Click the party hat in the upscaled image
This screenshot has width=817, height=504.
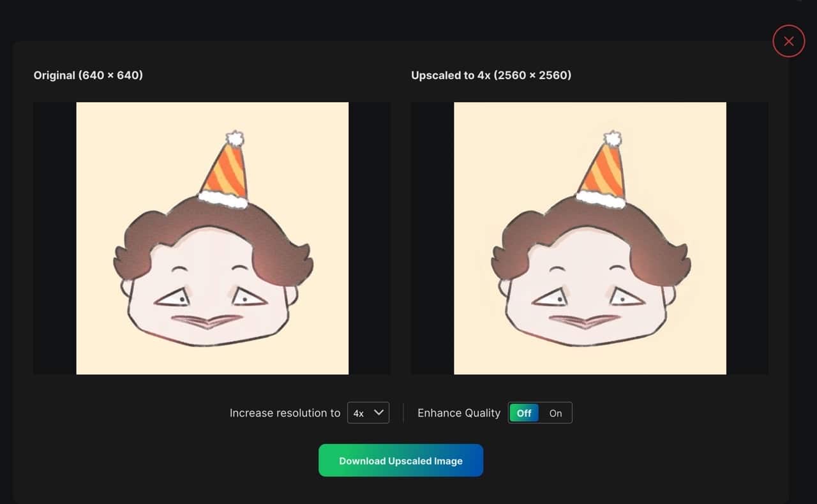603,172
